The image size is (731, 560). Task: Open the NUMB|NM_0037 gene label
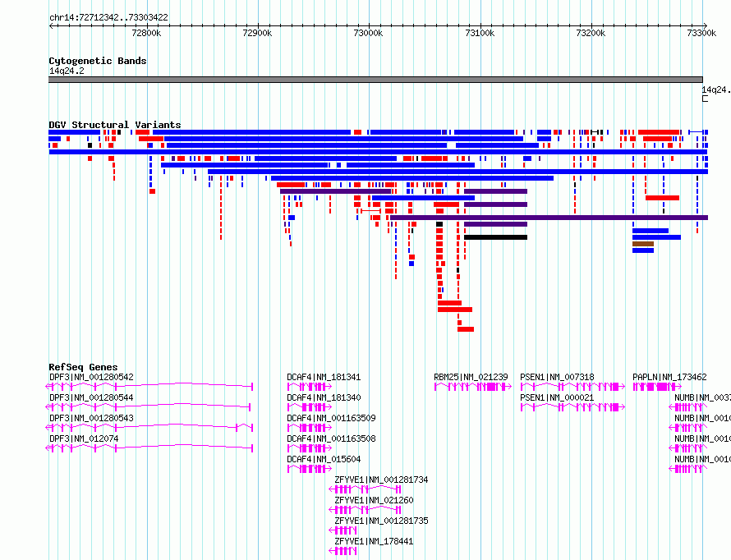point(702,397)
